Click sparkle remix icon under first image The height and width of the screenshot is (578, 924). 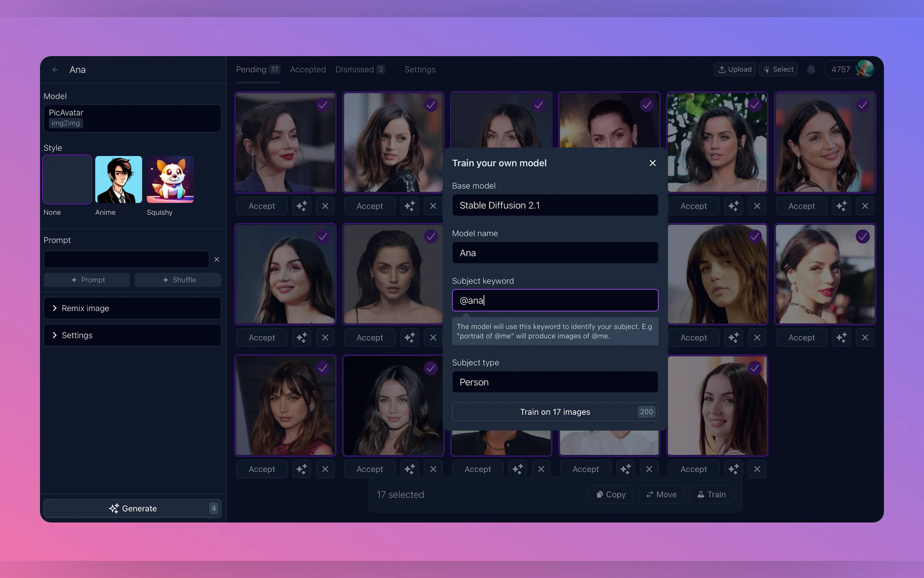pyautogui.click(x=301, y=206)
